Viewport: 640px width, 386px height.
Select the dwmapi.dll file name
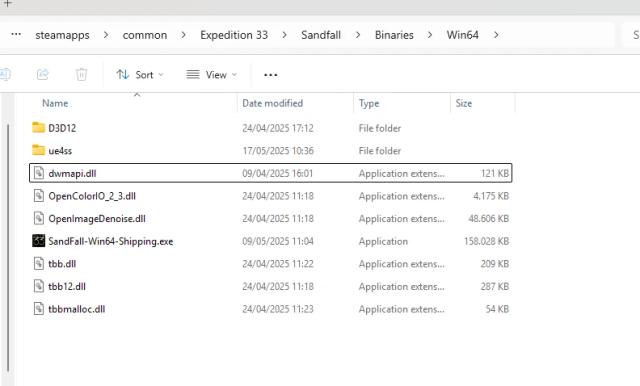coord(72,173)
